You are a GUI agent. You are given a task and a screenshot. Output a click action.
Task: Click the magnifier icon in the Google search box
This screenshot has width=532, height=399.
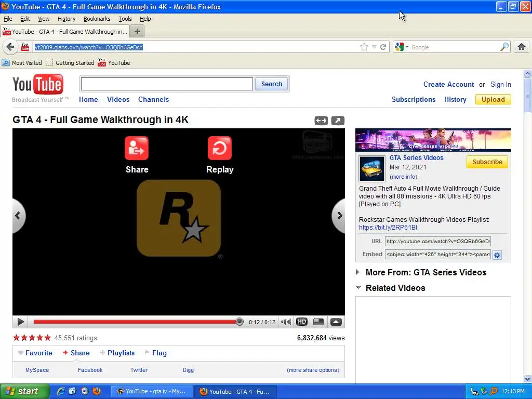pyautogui.click(x=504, y=47)
